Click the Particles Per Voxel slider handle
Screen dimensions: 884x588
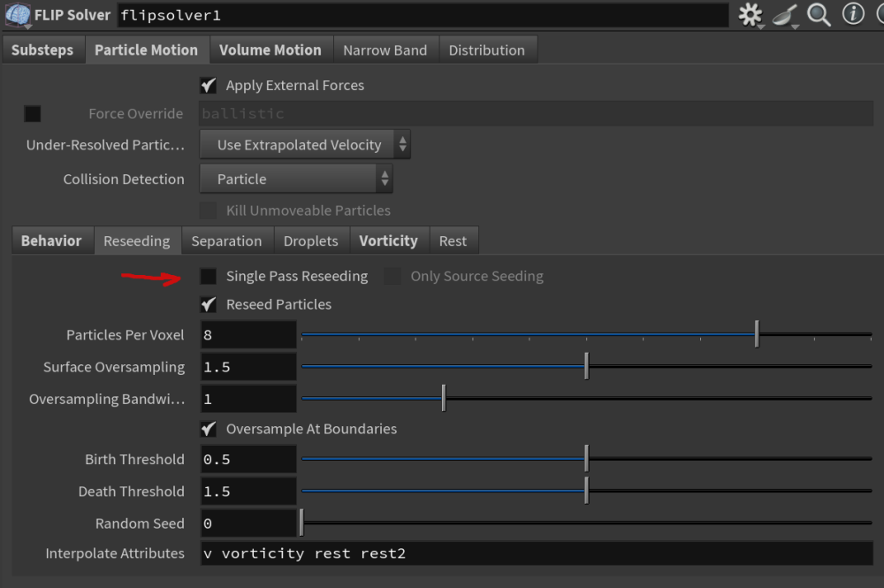(757, 335)
